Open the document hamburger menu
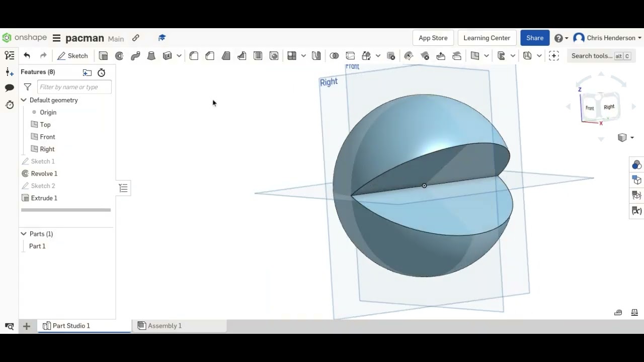 point(56,38)
